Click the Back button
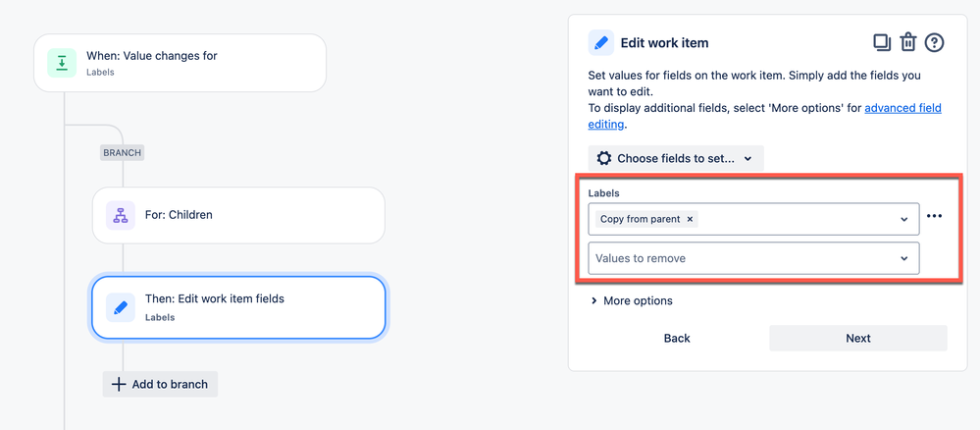The image size is (980, 430). [x=677, y=338]
